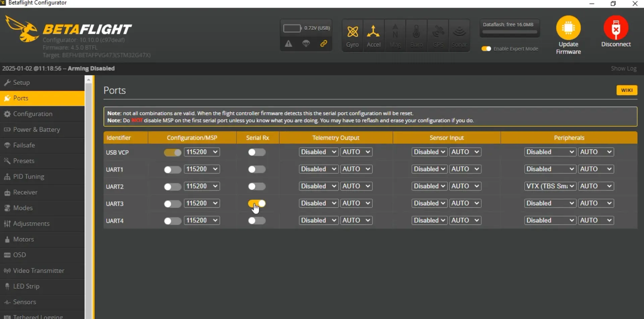The height and width of the screenshot is (319, 644).
Task: Click the sidebar vertical scrollbar
Action: (89, 201)
